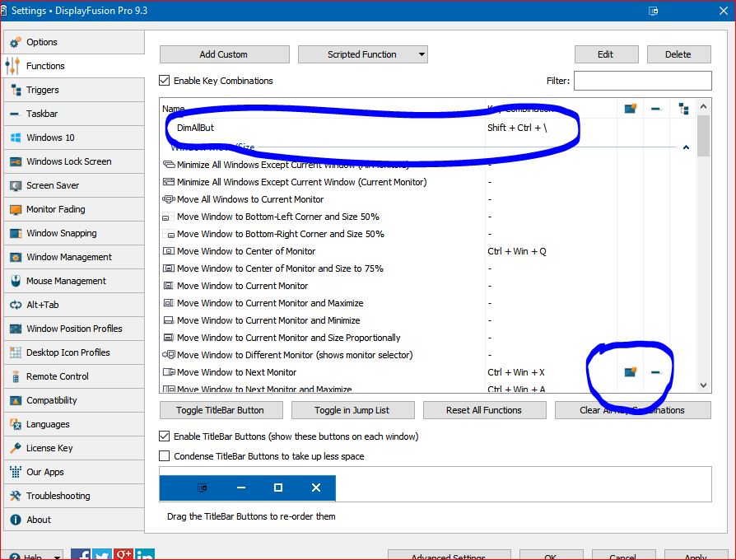This screenshot has height=560, width=736.
Task: Click the Jump List column header icon
Action: tap(656, 109)
